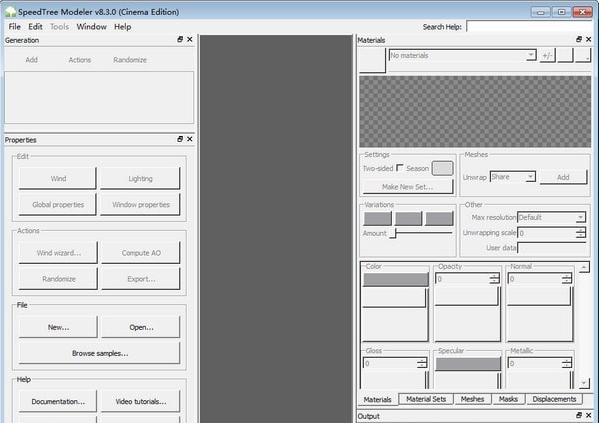Open the Edit menu
Screen dimensions: 600x423
click(35, 27)
